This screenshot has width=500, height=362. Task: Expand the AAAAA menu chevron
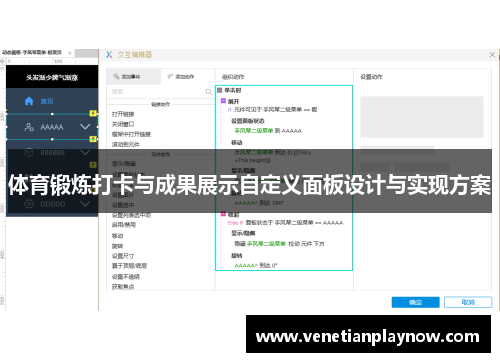[85, 127]
